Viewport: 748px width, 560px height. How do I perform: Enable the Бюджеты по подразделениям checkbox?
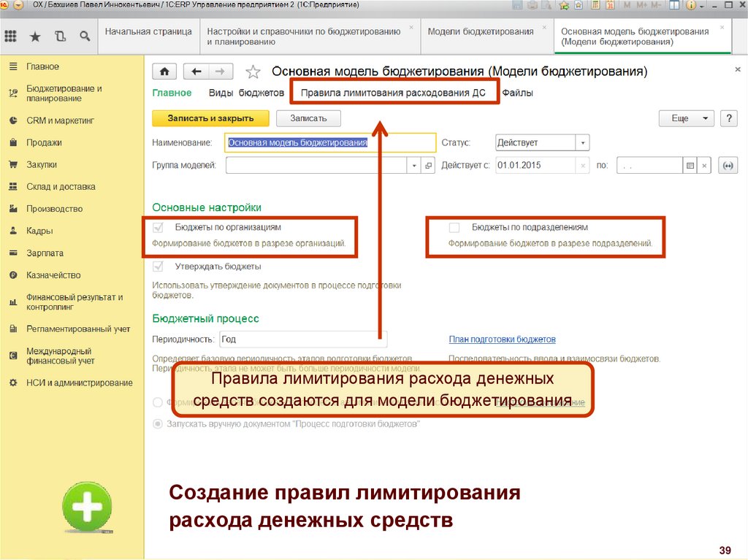click(x=454, y=228)
